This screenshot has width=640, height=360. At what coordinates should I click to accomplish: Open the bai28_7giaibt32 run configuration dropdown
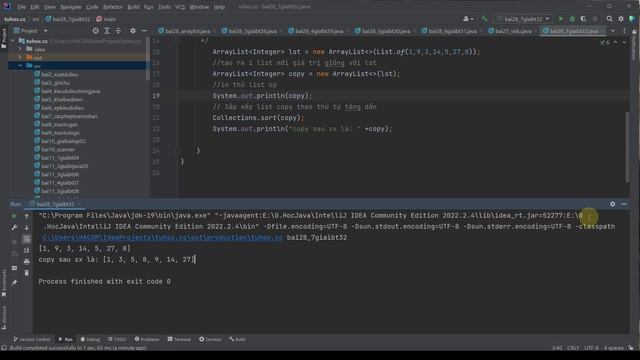click(x=524, y=19)
